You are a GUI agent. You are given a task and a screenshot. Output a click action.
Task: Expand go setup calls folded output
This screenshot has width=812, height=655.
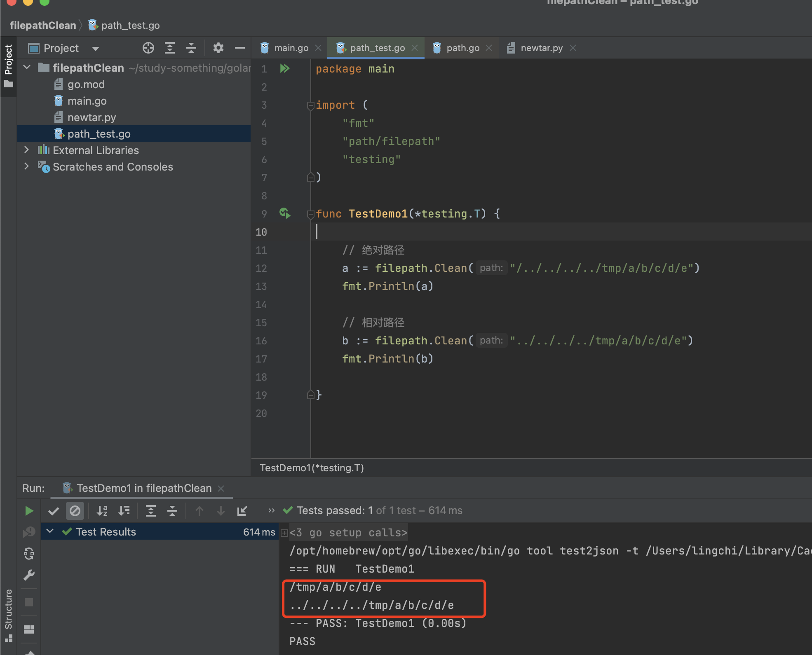click(x=284, y=533)
